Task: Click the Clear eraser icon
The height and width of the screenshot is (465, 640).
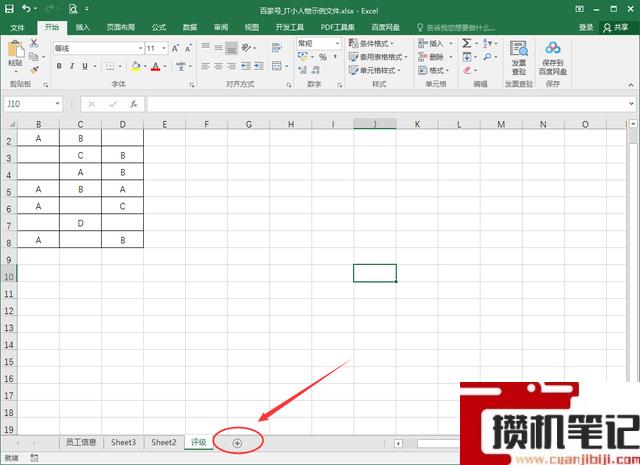Action: click(467, 70)
